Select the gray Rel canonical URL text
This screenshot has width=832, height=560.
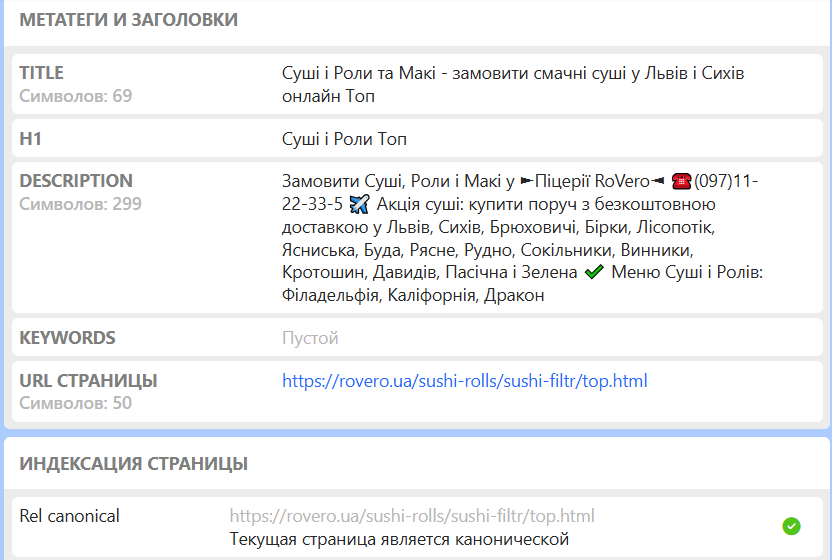point(412,516)
